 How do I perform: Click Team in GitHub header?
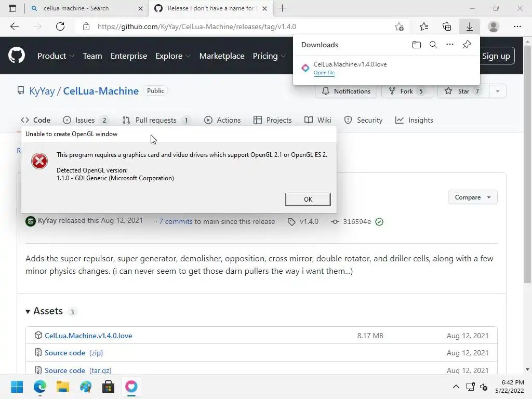[x=92, y=56]
